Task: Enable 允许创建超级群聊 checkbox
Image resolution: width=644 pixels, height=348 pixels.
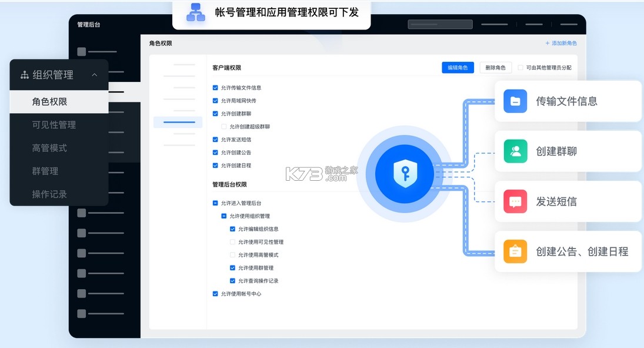Action: (x=224, y=126)
